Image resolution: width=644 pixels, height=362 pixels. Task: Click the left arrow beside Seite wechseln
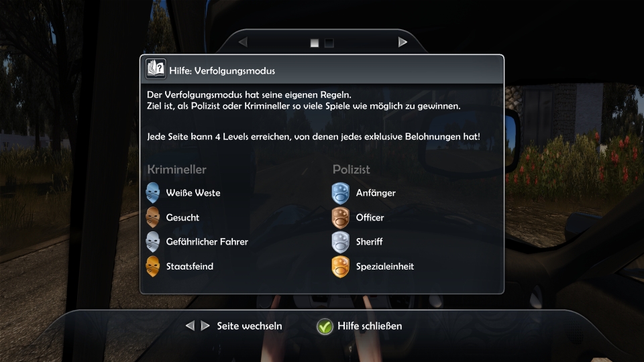click(190, 326)
